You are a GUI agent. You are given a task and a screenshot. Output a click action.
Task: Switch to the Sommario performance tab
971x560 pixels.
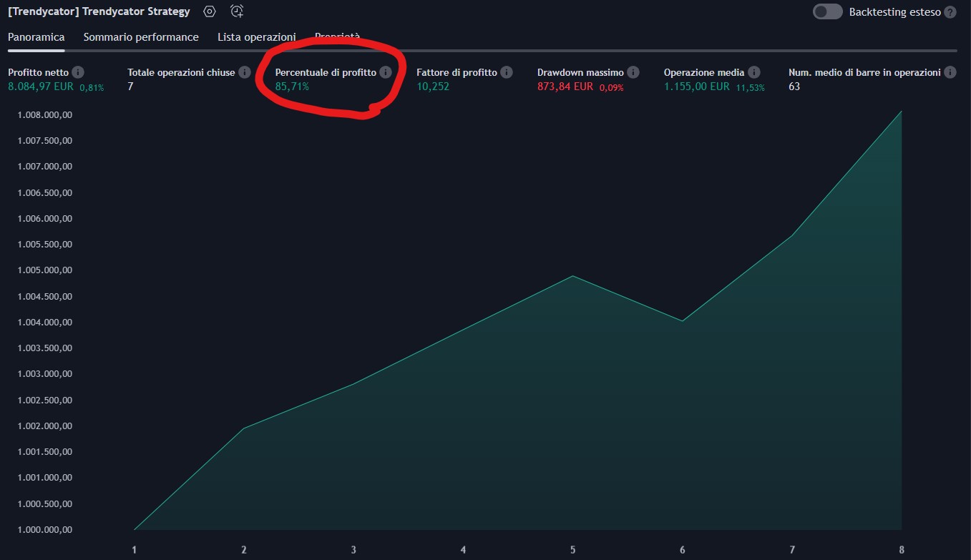141,37
